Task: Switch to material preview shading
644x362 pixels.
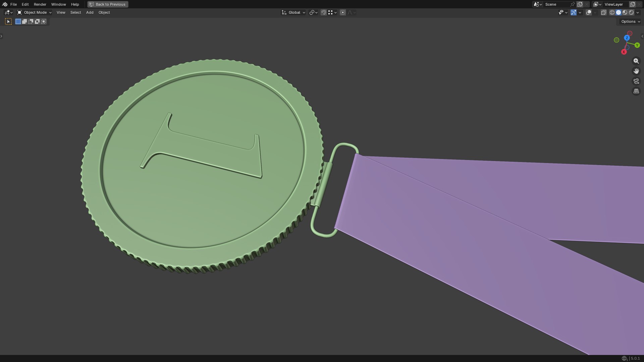Action: coord(625,12)
